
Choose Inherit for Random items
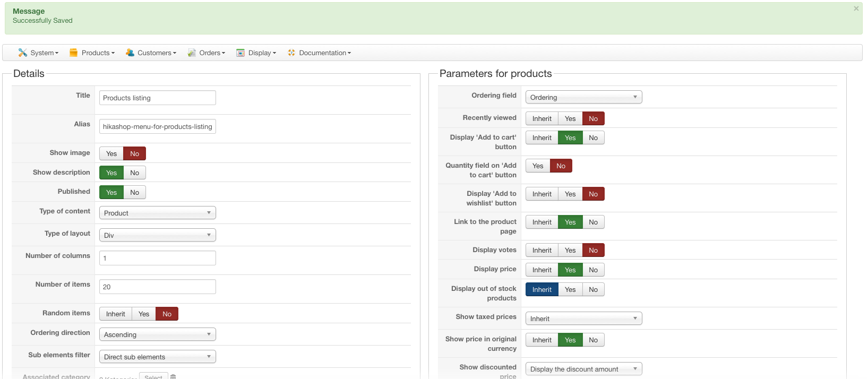[x=116, y=314]
